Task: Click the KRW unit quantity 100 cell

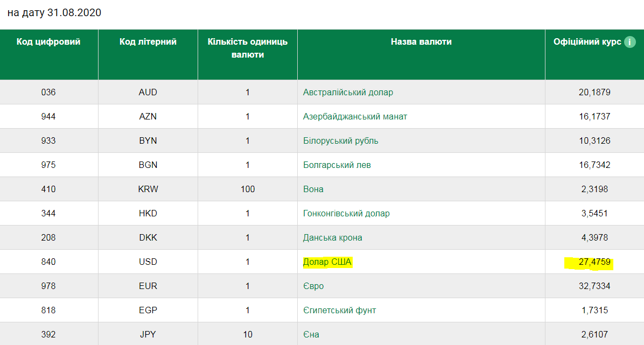Action: point(247,189)
